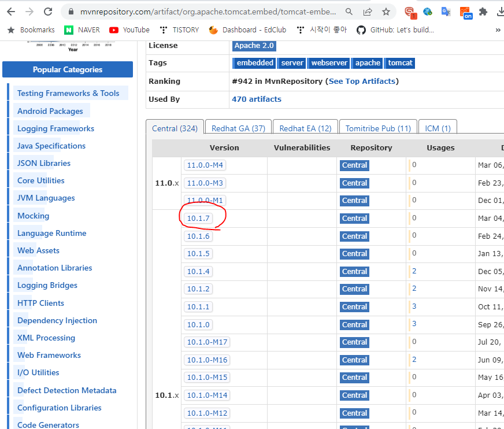Click the webserver tag
The height and width of the screenshot is (429, 504).
[329, 62]
